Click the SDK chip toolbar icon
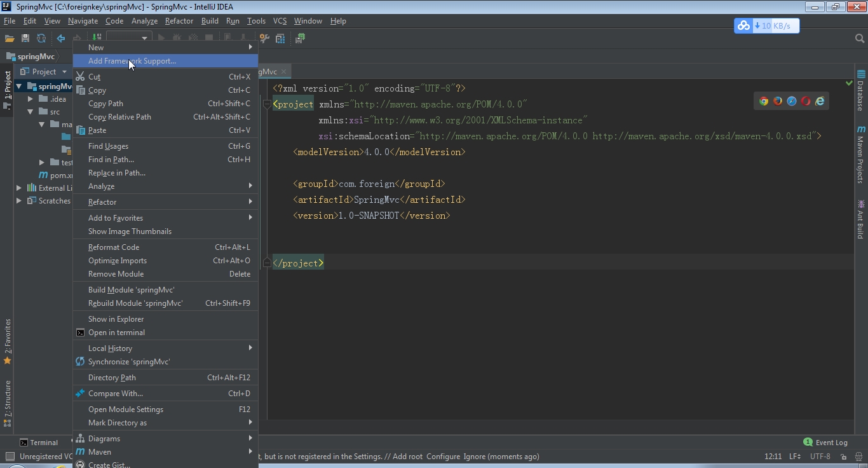868x468 pixels. coord(300,38)
